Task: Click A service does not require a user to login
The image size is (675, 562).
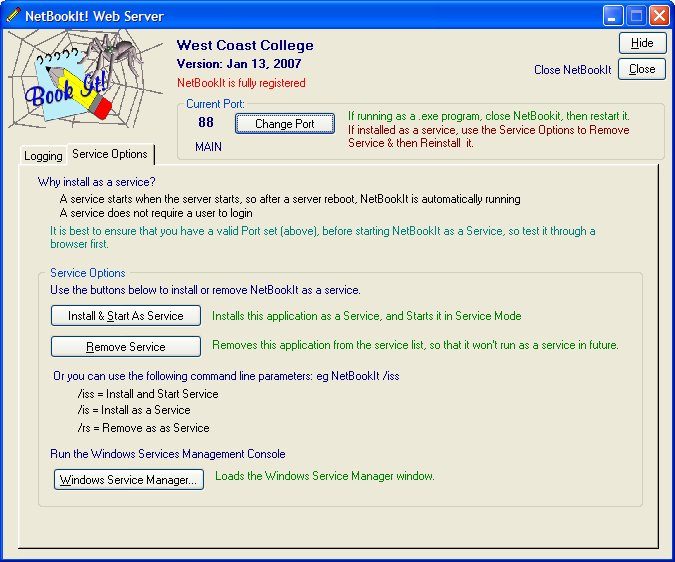Action: [x=156, y=213]
